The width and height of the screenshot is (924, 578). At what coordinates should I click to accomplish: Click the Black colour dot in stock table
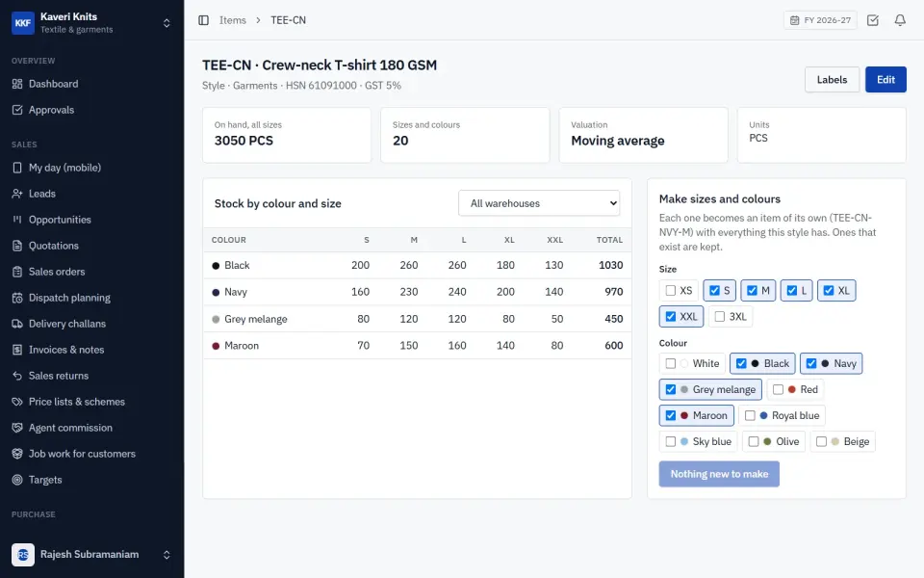(216, 266)
